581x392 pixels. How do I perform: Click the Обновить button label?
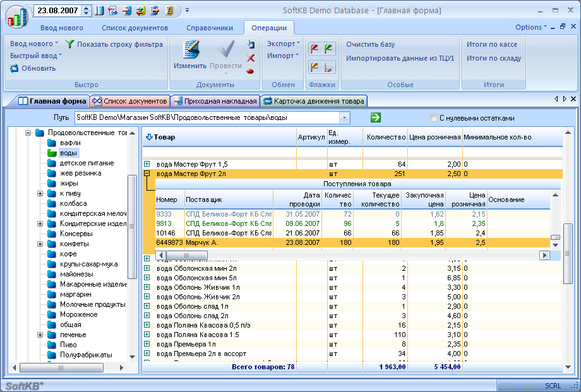(x=39, y=68)
